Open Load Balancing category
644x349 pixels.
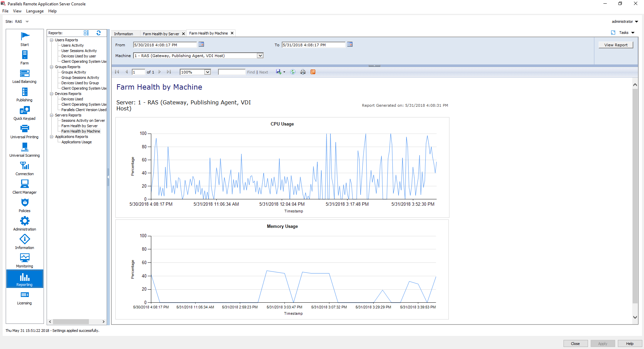24,76
